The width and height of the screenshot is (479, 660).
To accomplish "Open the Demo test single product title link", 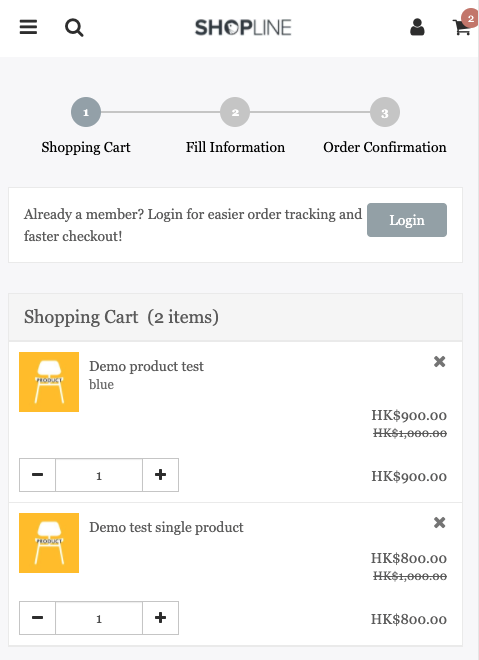I will (166, 527).
